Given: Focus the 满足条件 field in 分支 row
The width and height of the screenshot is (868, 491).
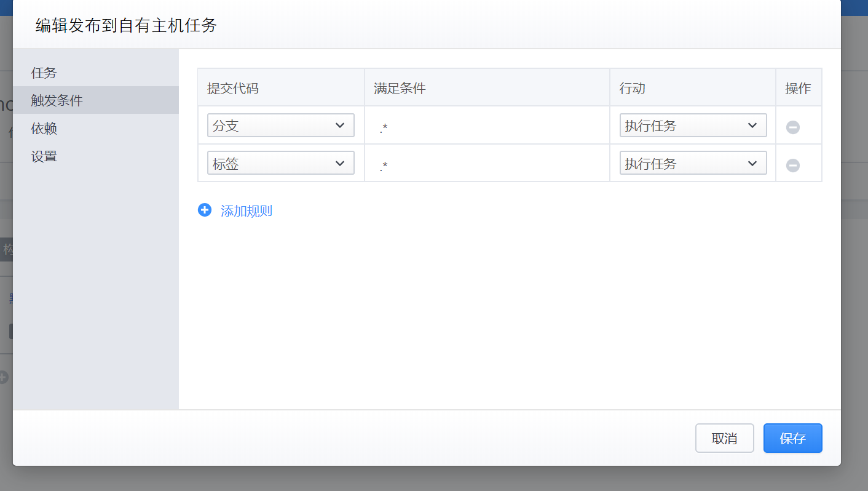Looking at the screenshot, I should coord(487,127).
